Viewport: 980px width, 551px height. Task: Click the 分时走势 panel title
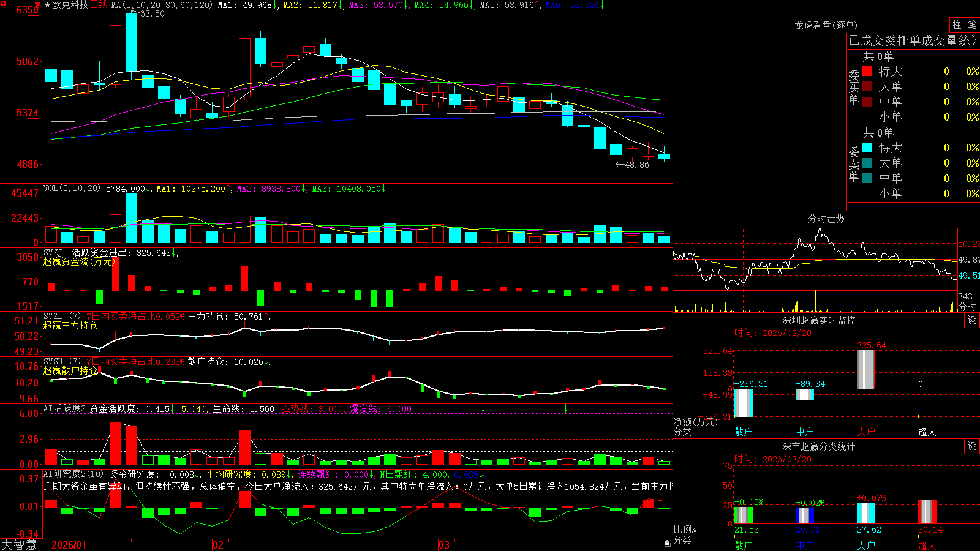(x=826, y=219)
